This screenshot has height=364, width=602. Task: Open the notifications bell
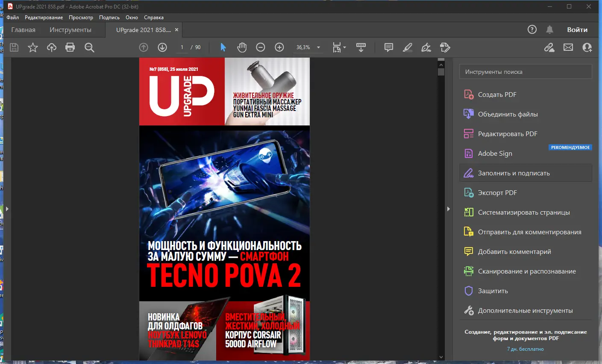[x=550, y=29]
